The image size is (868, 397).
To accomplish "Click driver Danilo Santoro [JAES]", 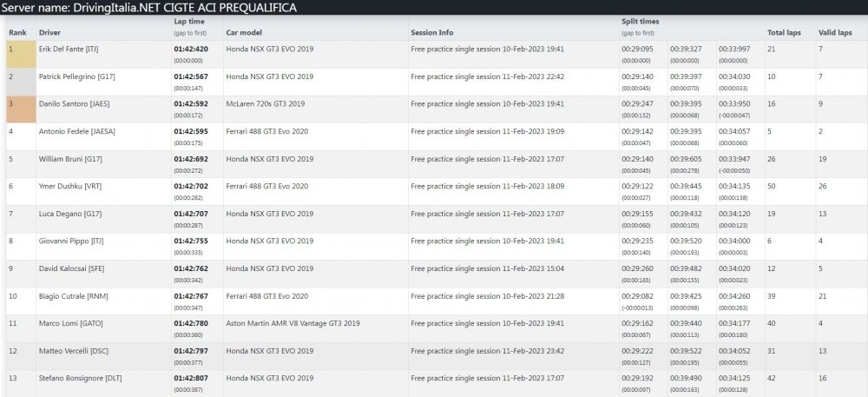I will click(x=74, y=104).
